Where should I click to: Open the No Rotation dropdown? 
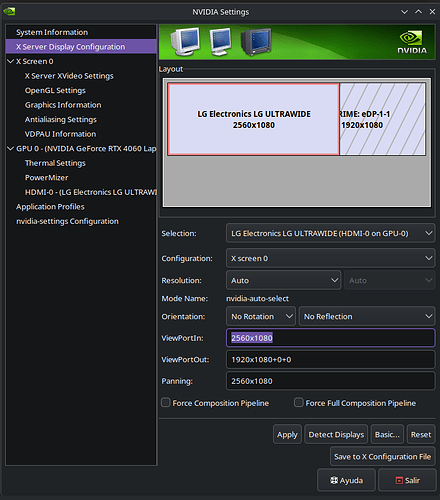(261, 316)
